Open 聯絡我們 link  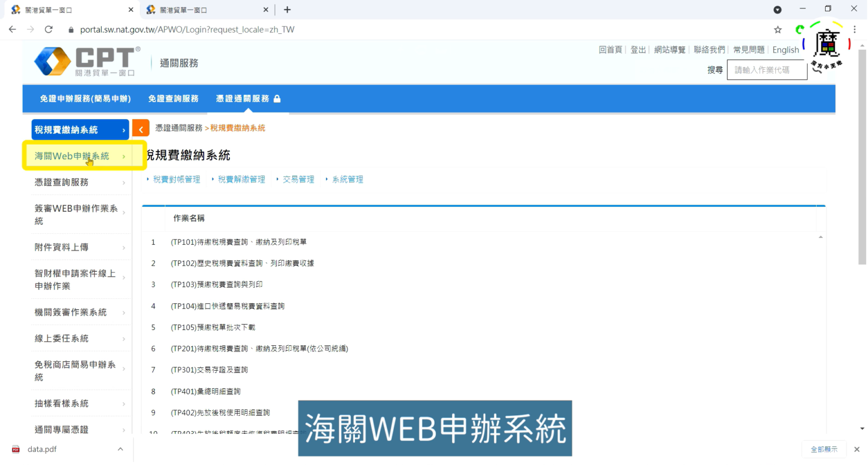pyautogui.click(x=709, y=50)
